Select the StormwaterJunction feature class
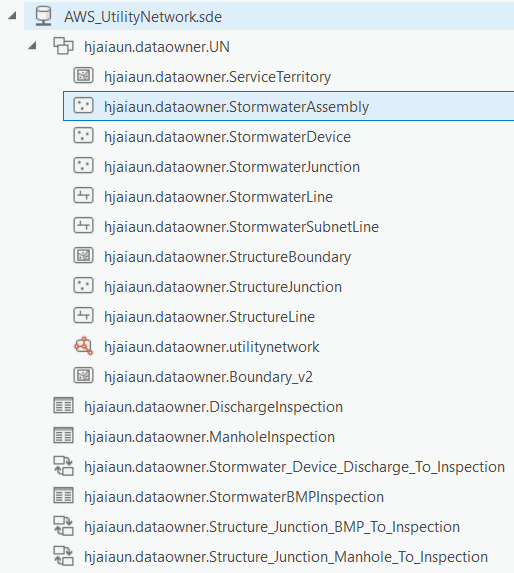Viewport: 514px width, 573px height. coord(232,167)
